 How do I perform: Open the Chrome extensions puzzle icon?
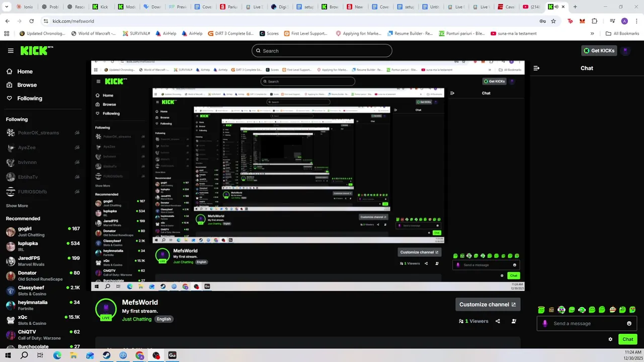pos(595,21)
